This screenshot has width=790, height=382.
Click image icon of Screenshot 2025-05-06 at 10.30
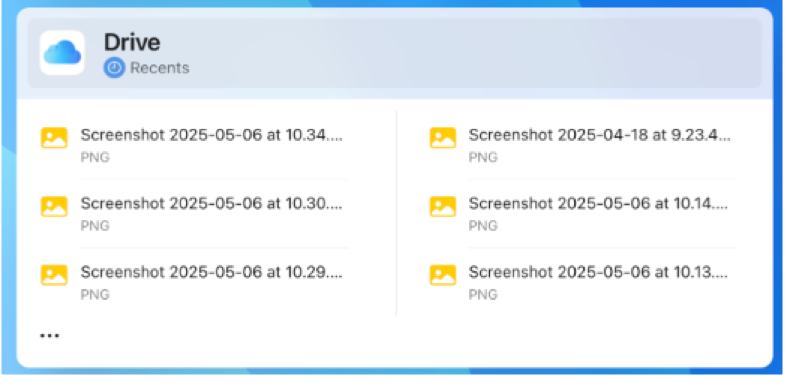(54, 207)
